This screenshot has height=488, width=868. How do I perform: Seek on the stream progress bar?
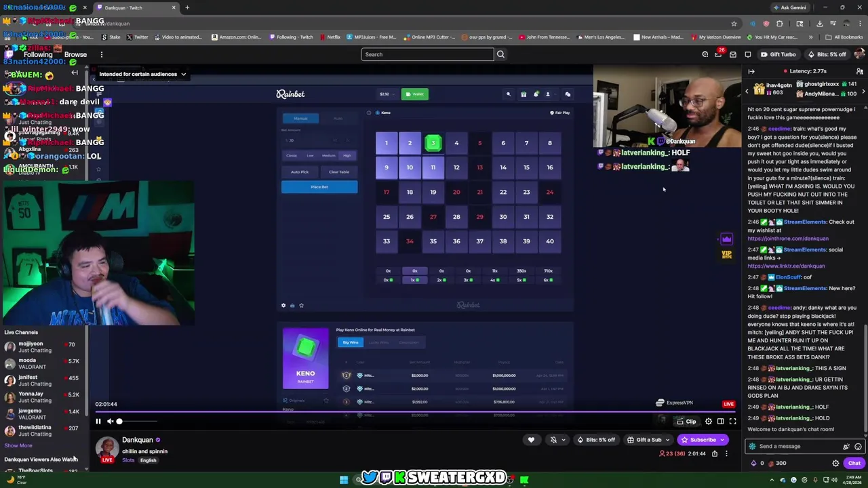click(x=415, y=411)
